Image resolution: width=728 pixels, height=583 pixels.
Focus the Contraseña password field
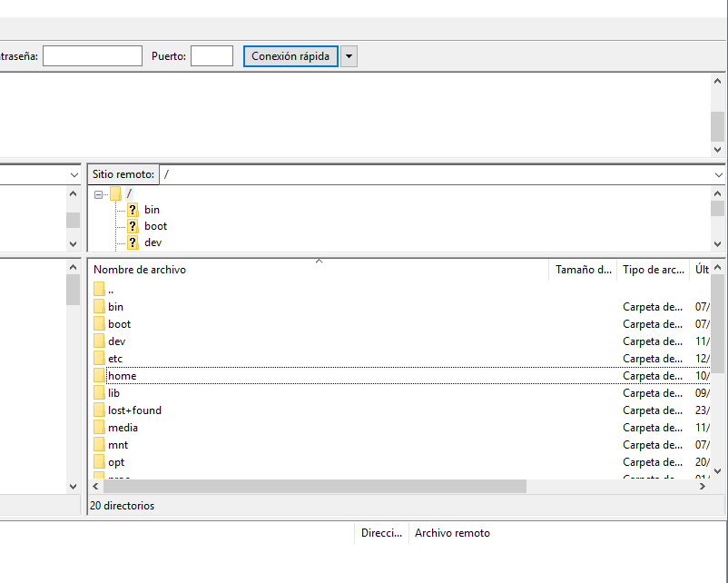point(92,56)
